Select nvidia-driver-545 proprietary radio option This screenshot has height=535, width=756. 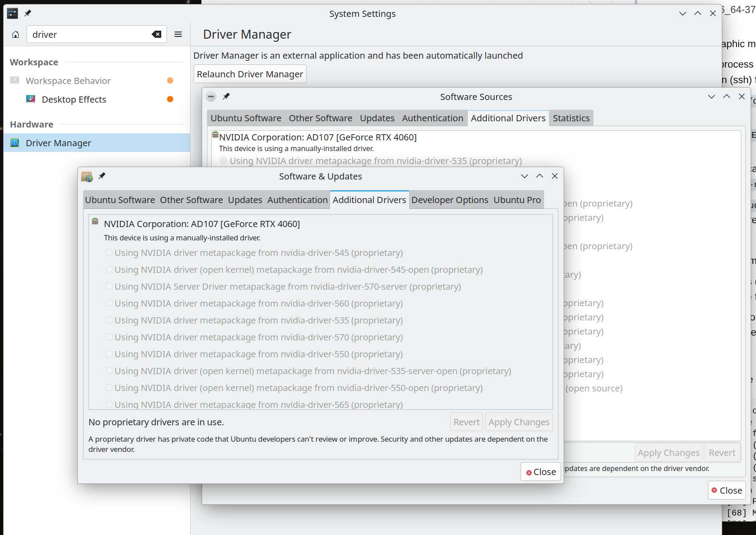109,253
